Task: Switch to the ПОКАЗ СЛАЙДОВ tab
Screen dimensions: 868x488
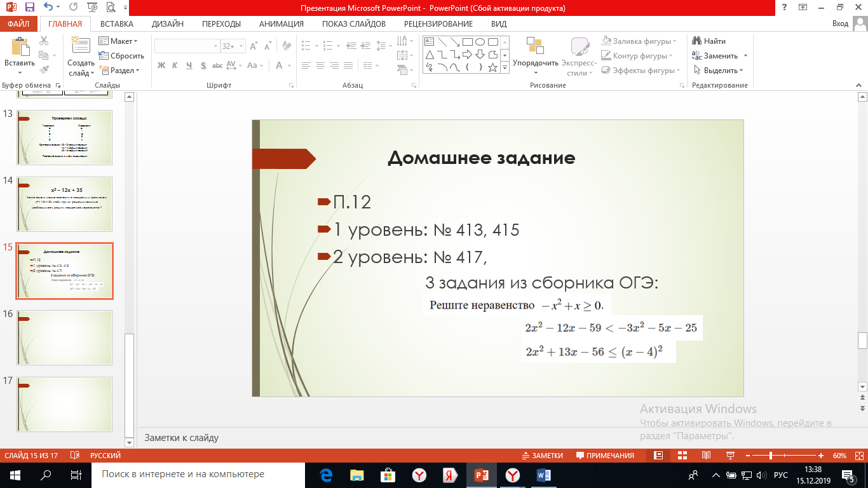Action: tap(354, 24)
